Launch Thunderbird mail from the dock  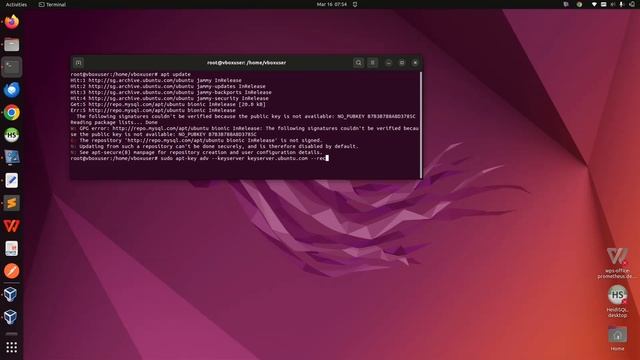pos(11,90)
